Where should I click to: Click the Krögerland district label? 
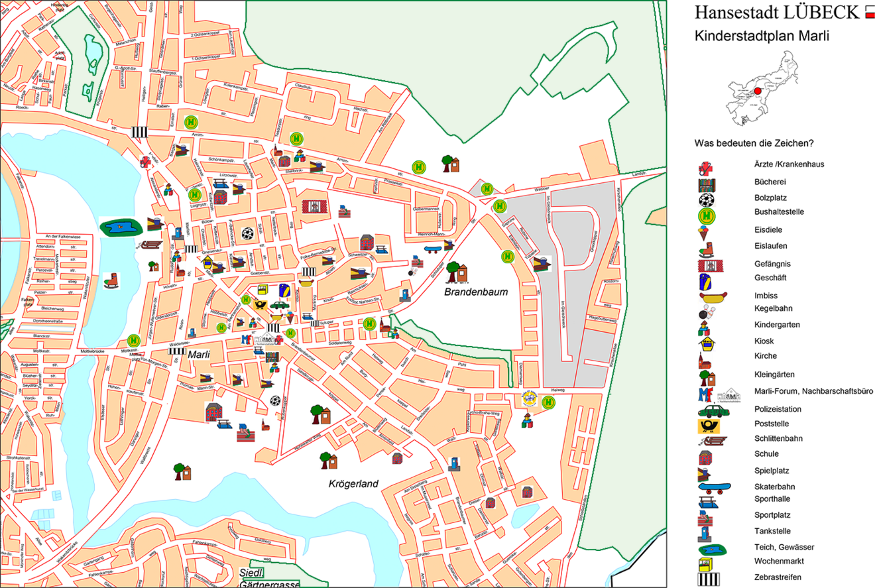click(x=353, y=484)
